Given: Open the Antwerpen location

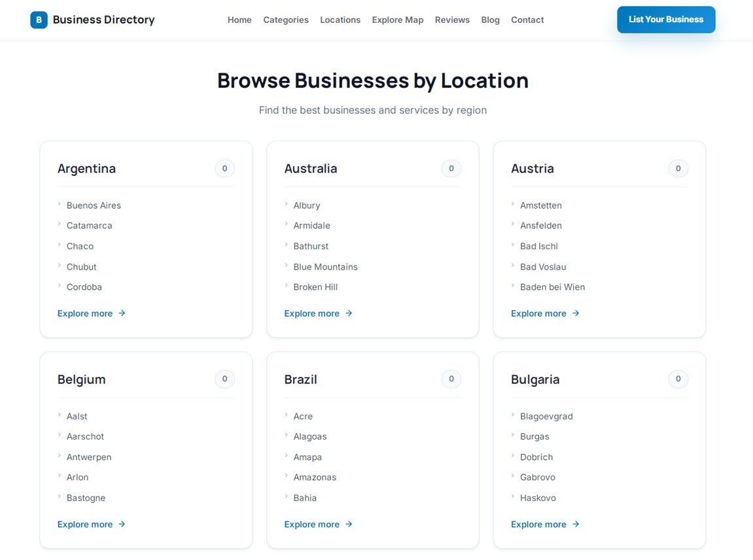Looking at the screenshot, I should tap(89, 457).
